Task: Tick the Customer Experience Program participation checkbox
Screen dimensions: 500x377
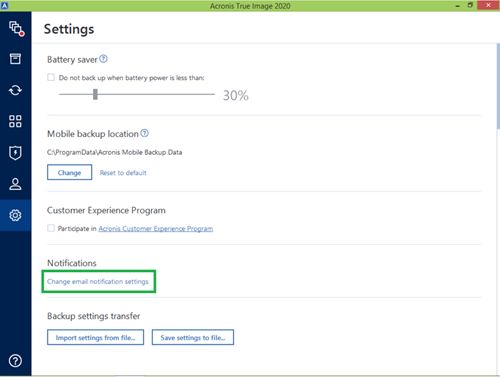Action: click(51, 228)
